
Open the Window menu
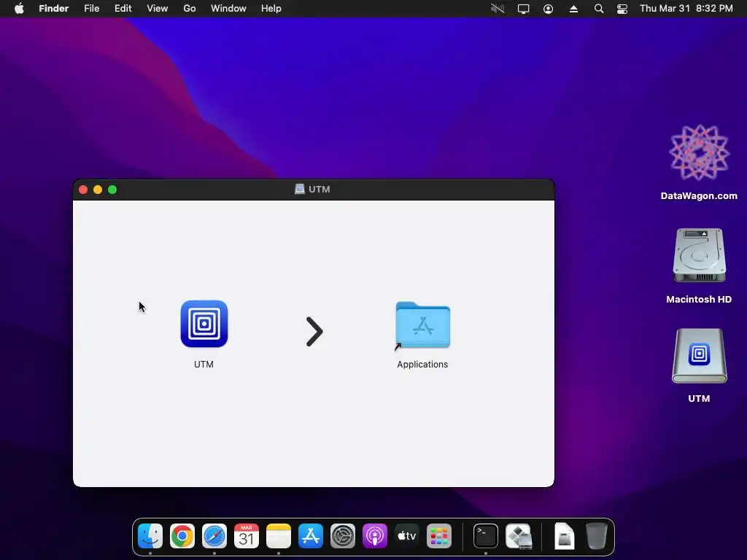[x=228, y=9]
